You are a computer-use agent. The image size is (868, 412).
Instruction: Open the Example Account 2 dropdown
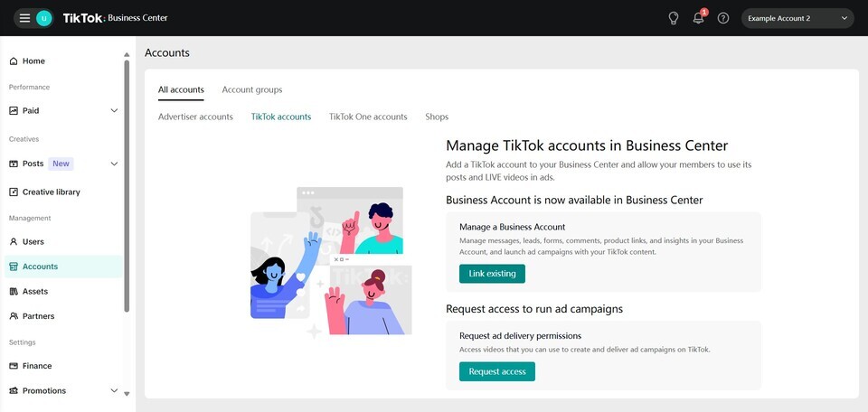pos(797,18)
